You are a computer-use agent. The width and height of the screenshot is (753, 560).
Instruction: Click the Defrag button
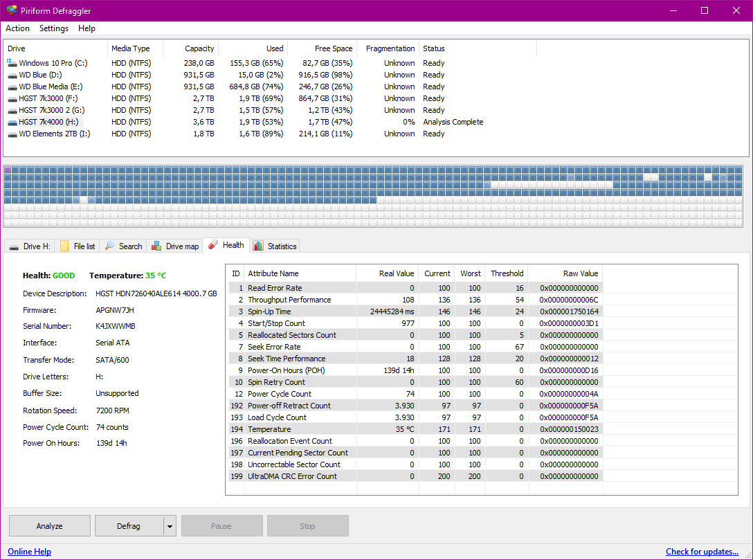coord(129,526)
